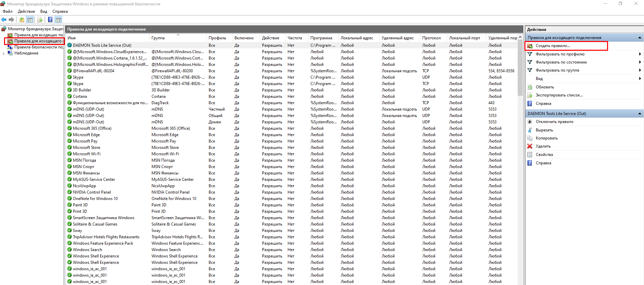Click the green check icon beside Cortana

(70, 96)
